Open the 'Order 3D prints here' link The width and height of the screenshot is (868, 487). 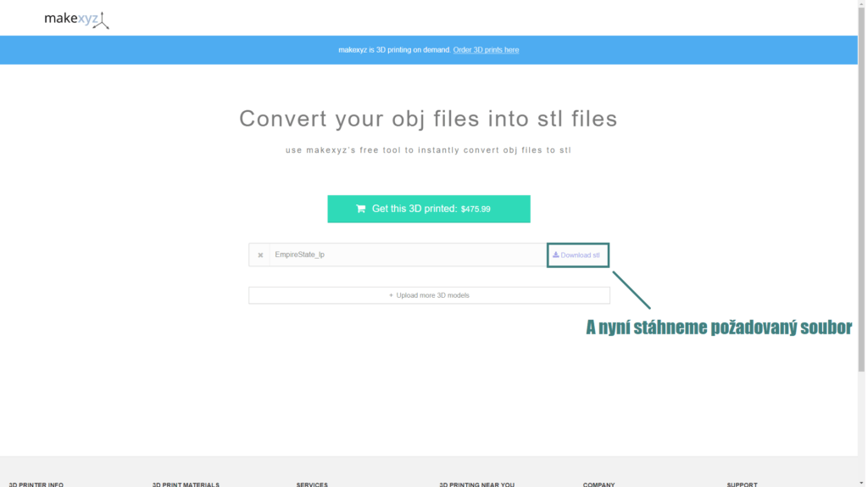486,50
